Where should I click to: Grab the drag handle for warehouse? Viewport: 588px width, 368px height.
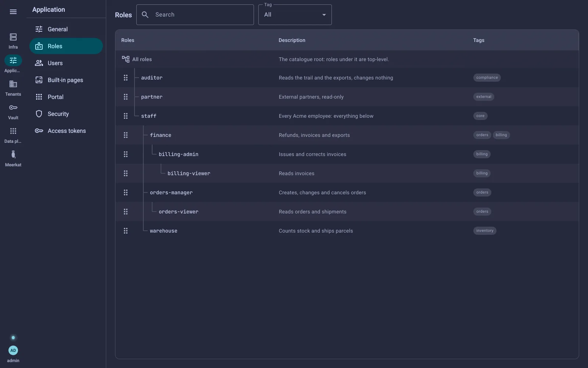click(x=126, y=231)
